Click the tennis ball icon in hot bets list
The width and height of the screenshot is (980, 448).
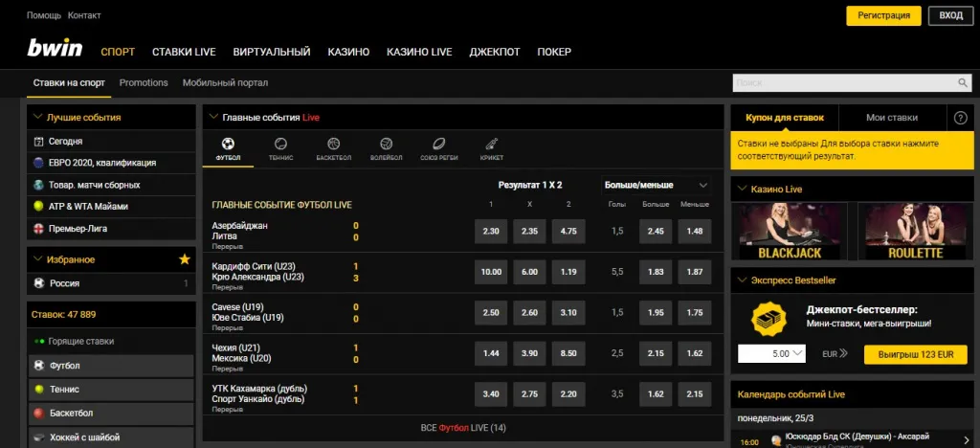[38, 390]
